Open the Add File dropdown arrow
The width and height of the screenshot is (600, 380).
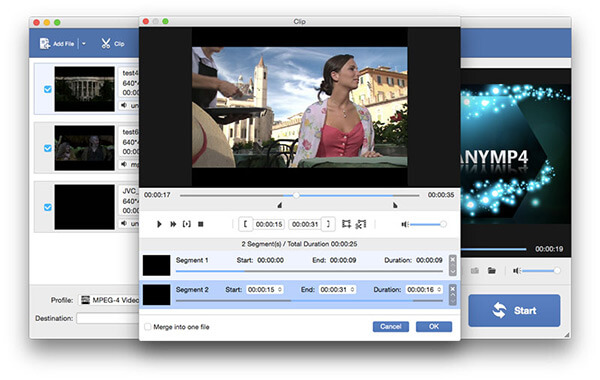point(84,44)
